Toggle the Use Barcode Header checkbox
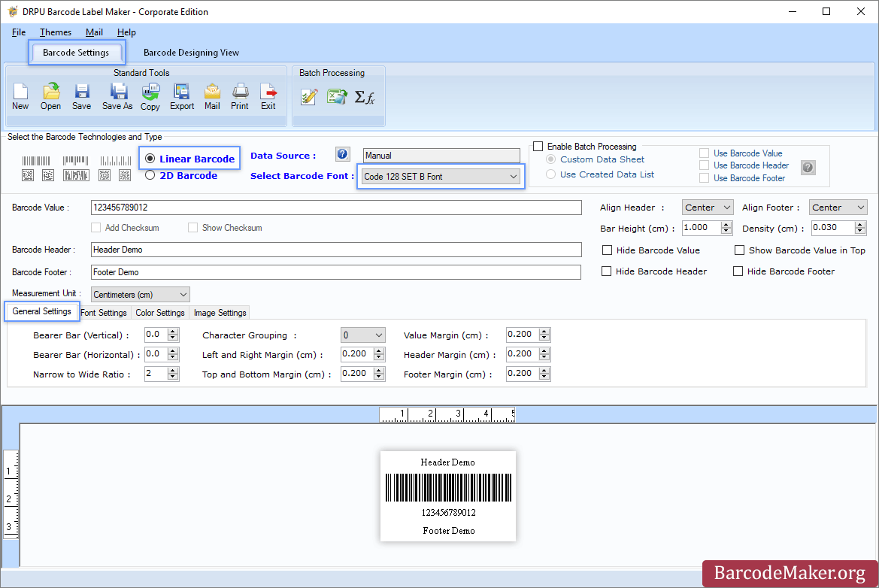The width and height of the screenshot is (879, 588). coord(704,165)
